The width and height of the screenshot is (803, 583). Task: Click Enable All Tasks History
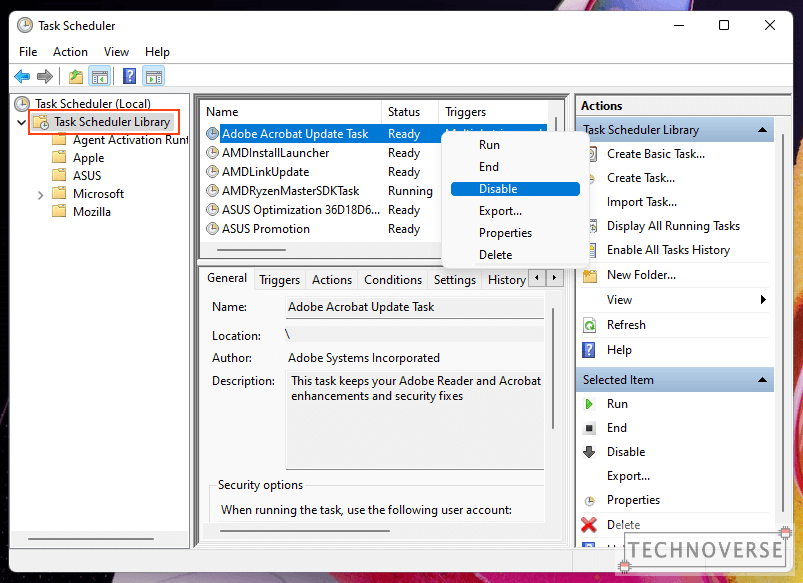(668, 250)
